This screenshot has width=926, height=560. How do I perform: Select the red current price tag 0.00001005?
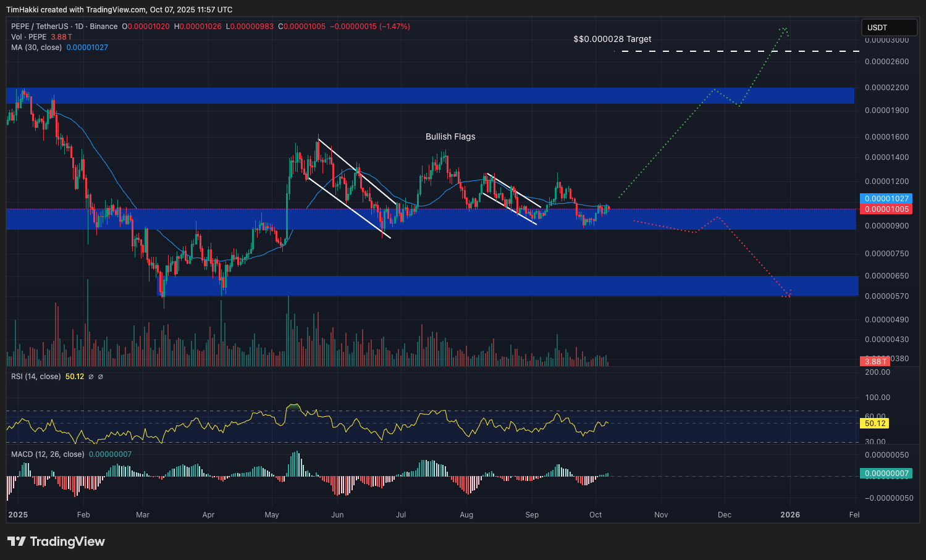pos(886,209)
